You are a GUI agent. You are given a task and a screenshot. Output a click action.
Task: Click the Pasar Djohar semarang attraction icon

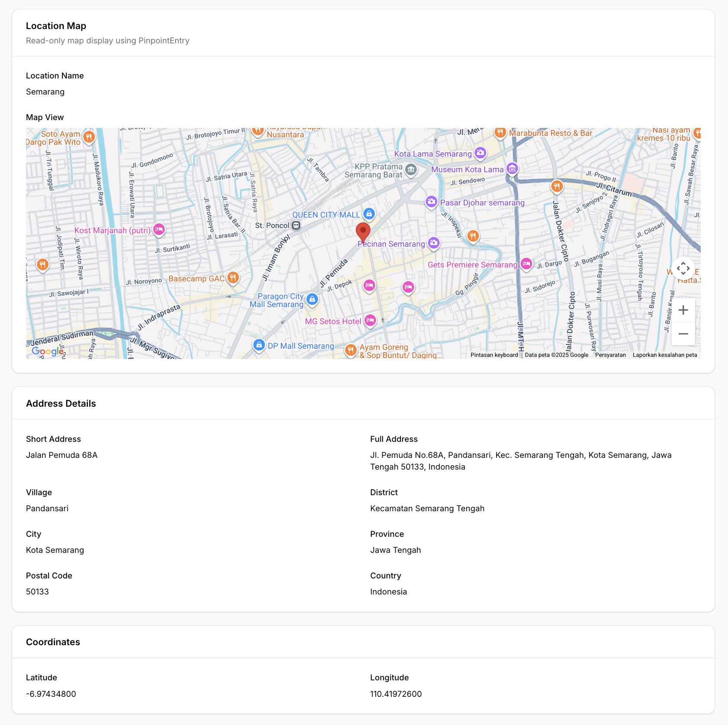[x=431, y=202]
